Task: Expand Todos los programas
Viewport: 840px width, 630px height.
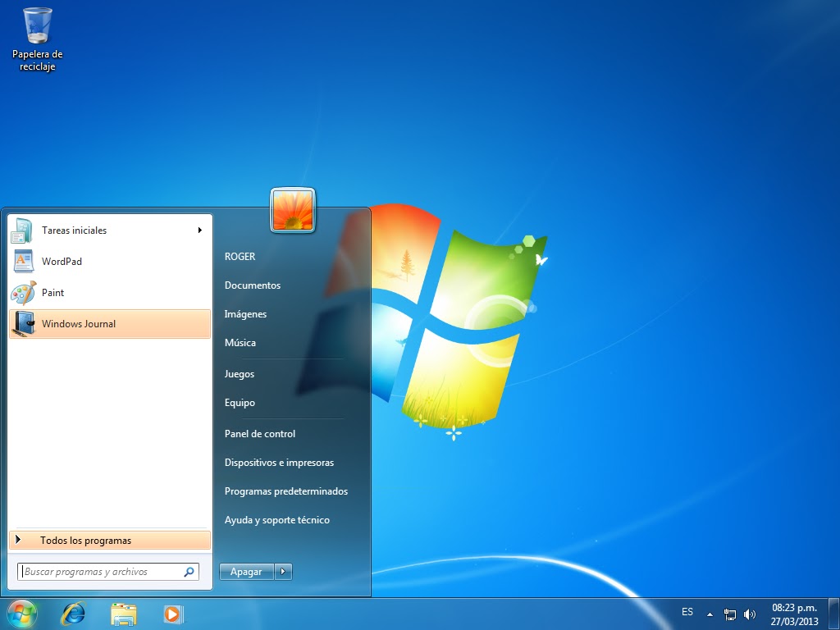Action: [110, 541]
